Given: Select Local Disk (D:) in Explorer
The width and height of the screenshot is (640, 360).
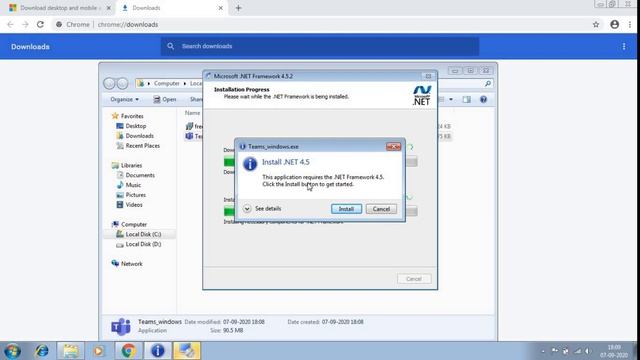Looking at the screenshot, I should tap(139, 244).
